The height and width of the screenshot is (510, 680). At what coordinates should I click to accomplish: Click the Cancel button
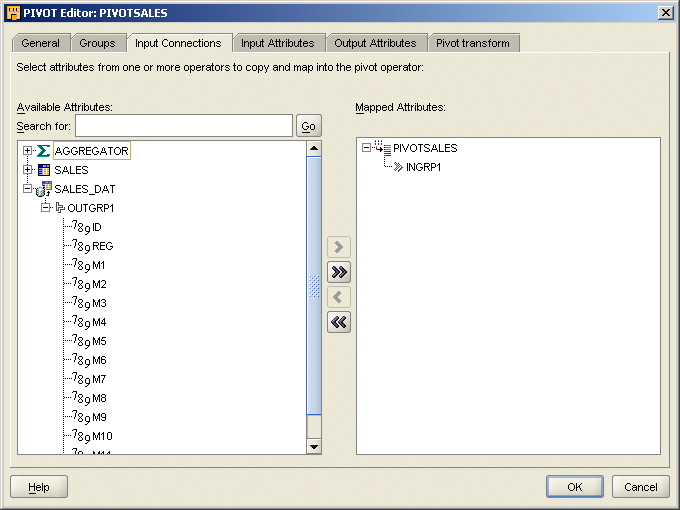641,487
